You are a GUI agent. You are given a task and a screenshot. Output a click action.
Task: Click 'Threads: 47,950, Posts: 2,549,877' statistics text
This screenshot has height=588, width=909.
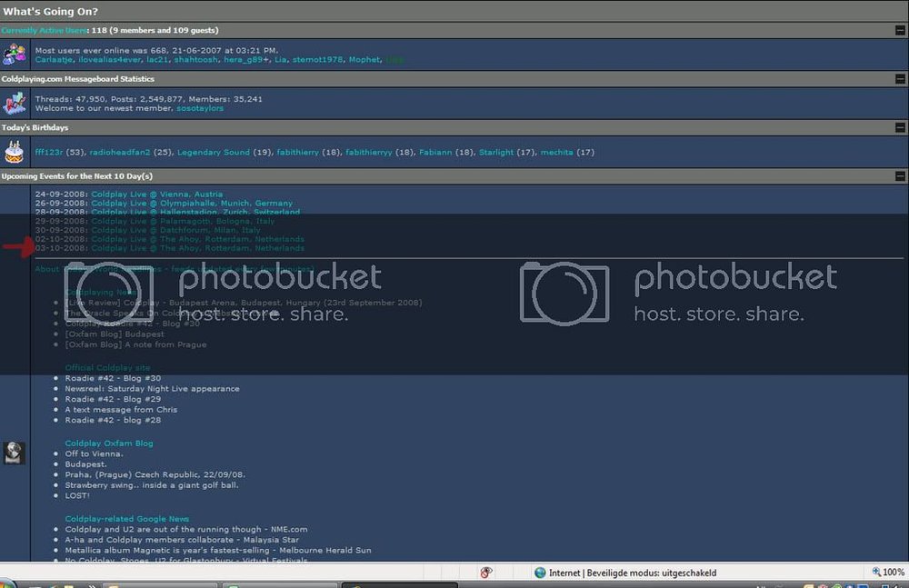click(x=109, y=99)
